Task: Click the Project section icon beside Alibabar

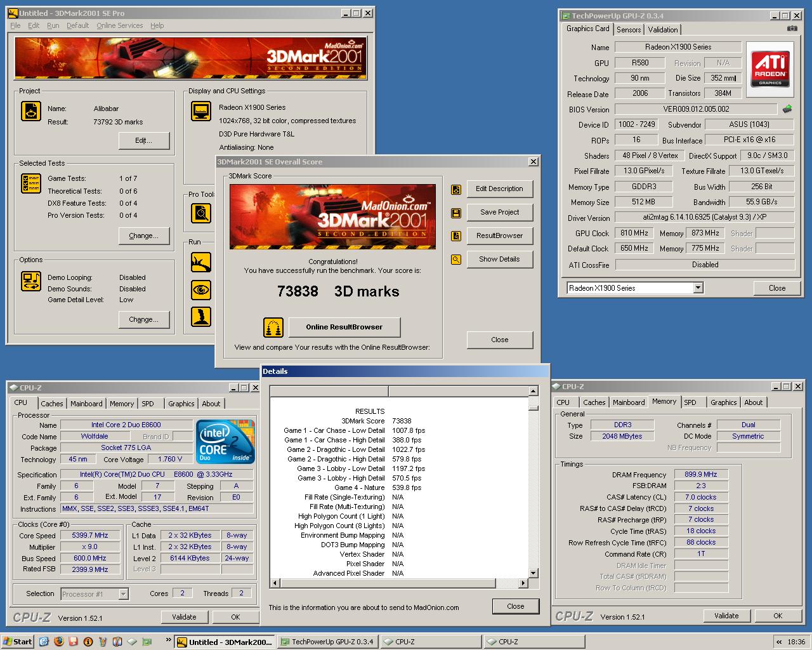Action: coord(30,111)
